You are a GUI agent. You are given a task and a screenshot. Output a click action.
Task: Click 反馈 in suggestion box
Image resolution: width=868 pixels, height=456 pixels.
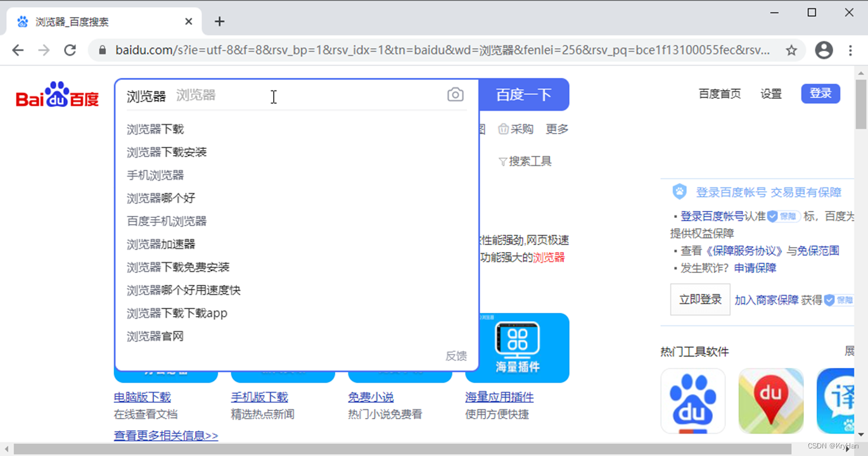click(x=456, y=356)
